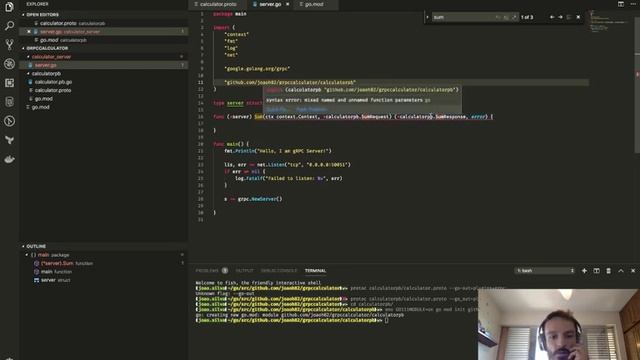Viewport: 640px width, 360px height.
Task: Open the terminal shell selector dropdown
Action: point(545,271)
